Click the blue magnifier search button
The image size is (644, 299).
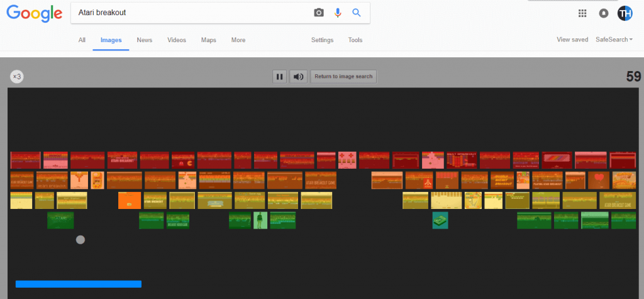click(x=357, y=13)
